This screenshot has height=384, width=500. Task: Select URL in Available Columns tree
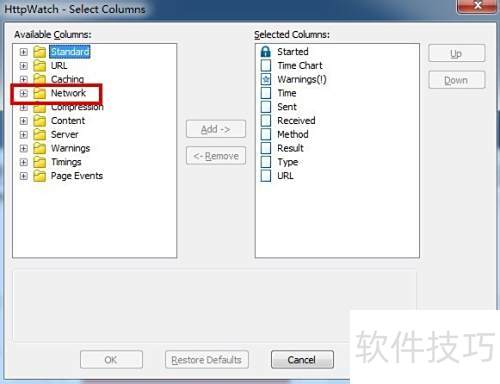click(x=59, y=65)
